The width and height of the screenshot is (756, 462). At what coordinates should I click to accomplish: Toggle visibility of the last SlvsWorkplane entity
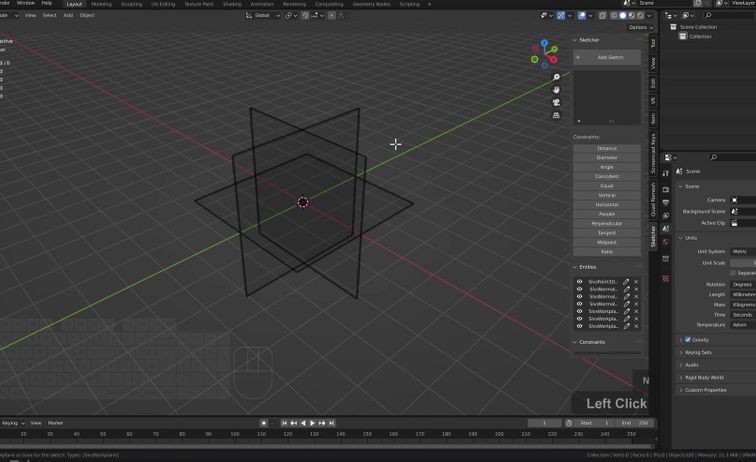click(579, 326)
